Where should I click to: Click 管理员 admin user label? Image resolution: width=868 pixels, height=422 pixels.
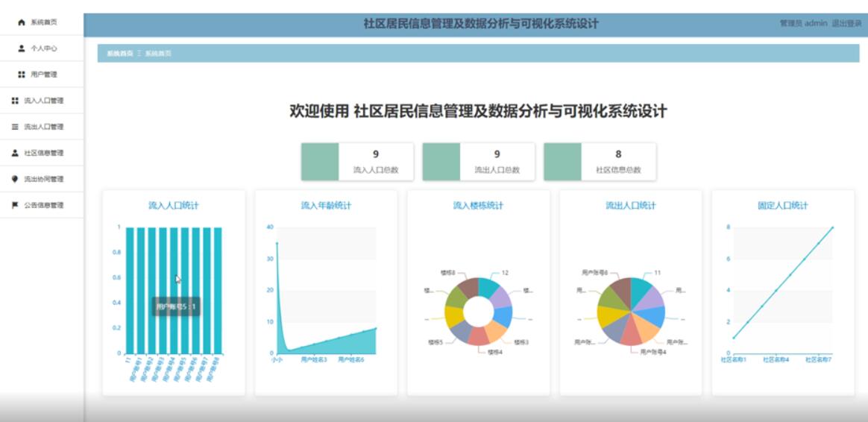click(803, 23)
